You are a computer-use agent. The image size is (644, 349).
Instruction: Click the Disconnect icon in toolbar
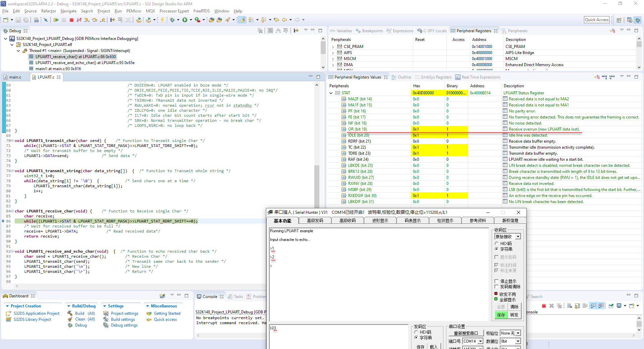(x=79, y=20)
